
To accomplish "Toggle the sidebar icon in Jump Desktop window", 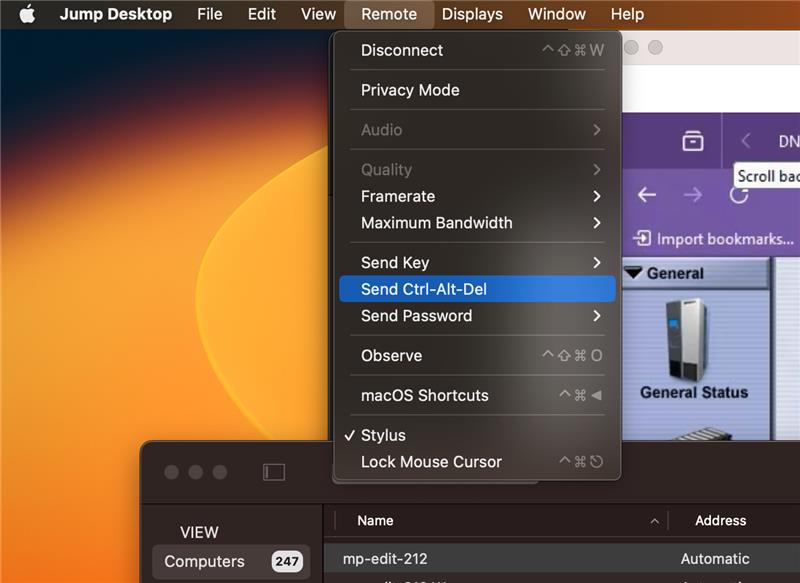I will [274, 472].
